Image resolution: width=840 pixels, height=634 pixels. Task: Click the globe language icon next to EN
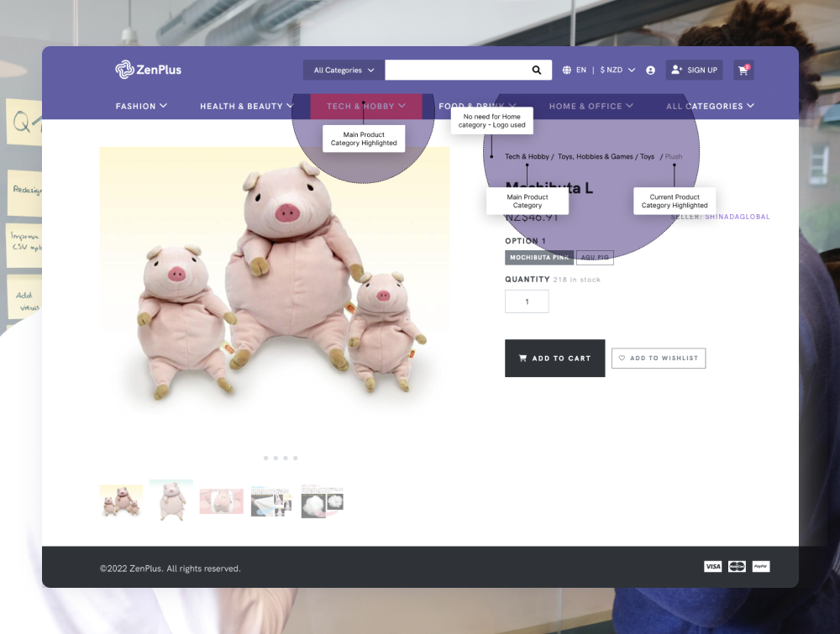click(x=567, y=71)
